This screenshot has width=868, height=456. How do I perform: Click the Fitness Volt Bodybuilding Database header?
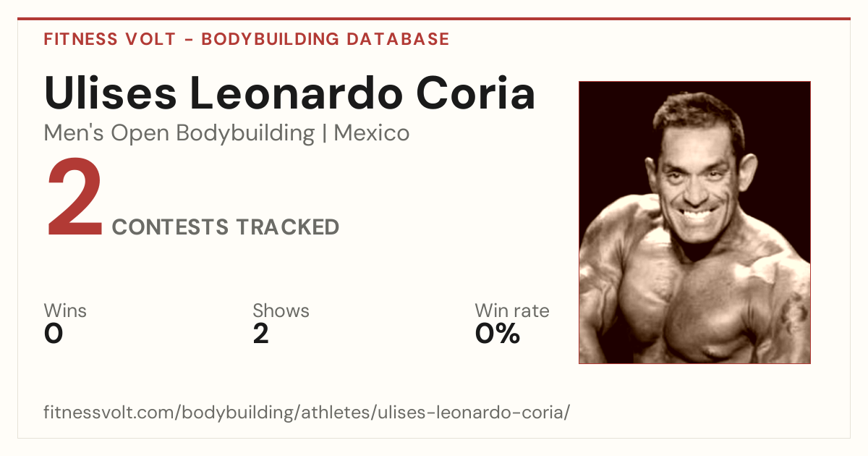point(247,39)
